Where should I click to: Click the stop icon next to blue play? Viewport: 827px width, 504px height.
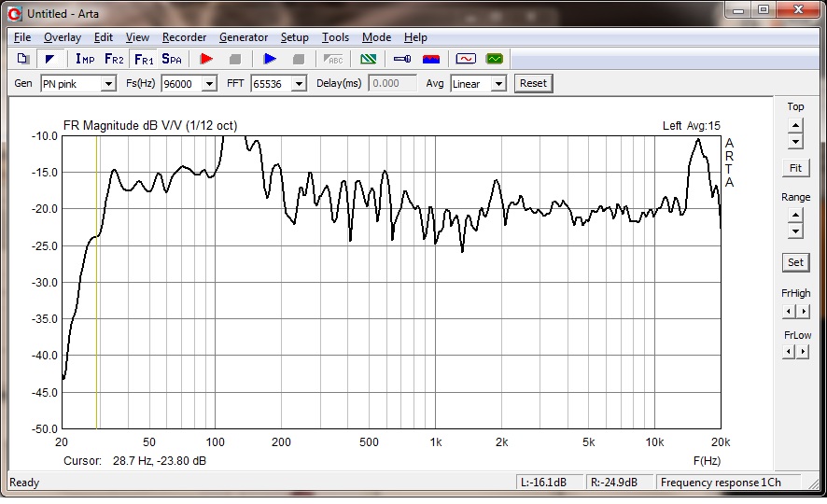point(299,59)
